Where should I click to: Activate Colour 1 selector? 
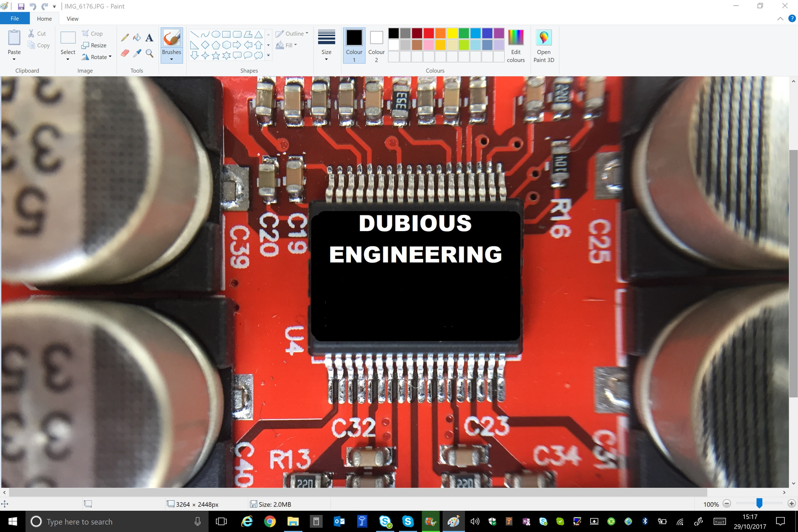pyautogui.click(x=354, y=45)
